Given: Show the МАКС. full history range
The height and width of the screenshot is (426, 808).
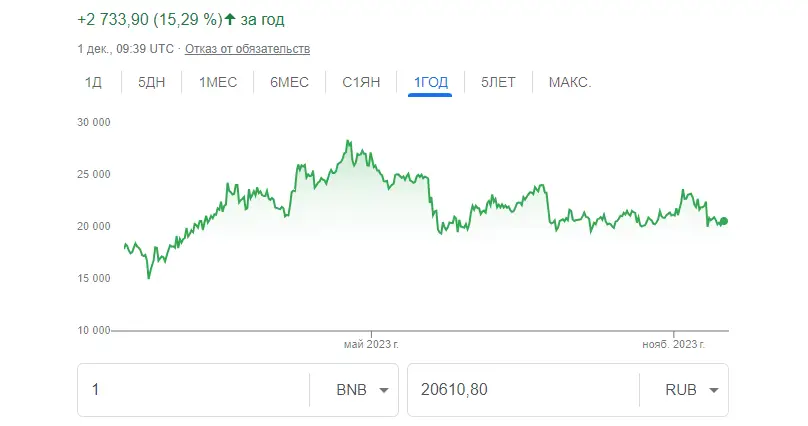Looking at the screenshot, I should coord(570,82).
